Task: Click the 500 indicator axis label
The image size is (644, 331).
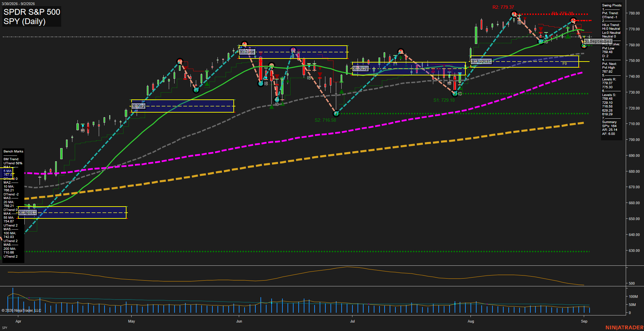Action: [631, 283]
